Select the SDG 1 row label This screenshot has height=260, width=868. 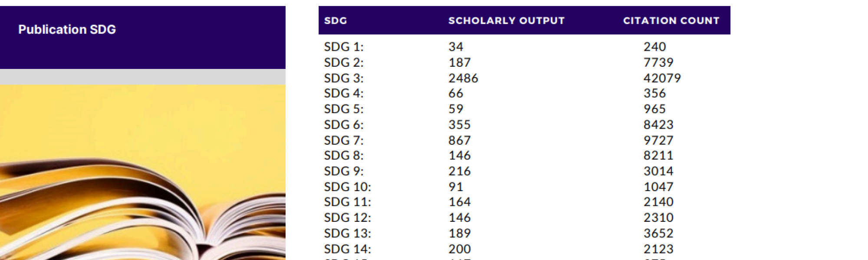pyautogui.click(x=344, y=47)
